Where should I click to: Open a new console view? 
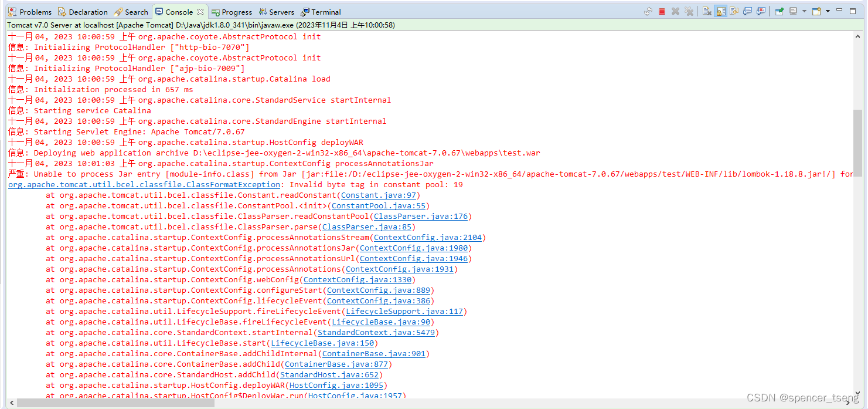click(x=816, y=11)
